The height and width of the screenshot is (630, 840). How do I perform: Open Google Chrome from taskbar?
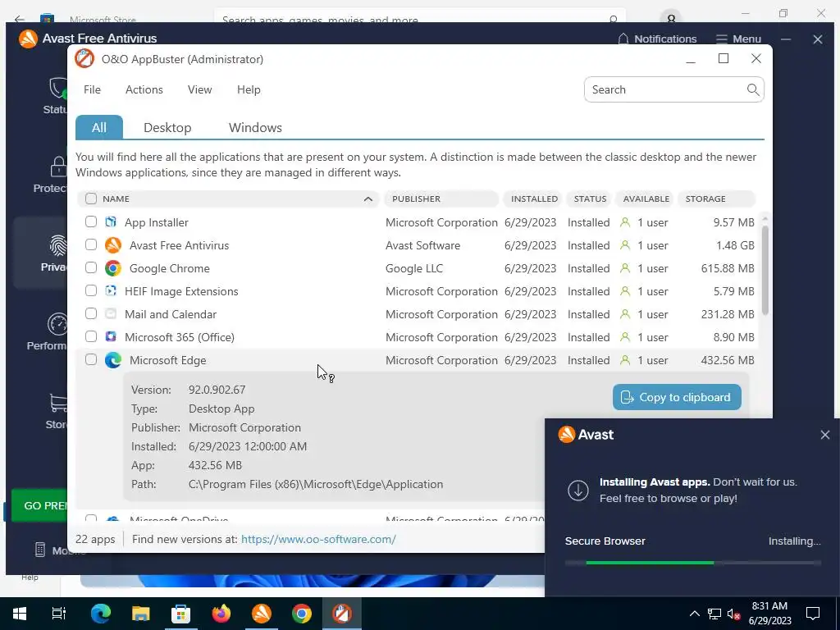point(302,614)
